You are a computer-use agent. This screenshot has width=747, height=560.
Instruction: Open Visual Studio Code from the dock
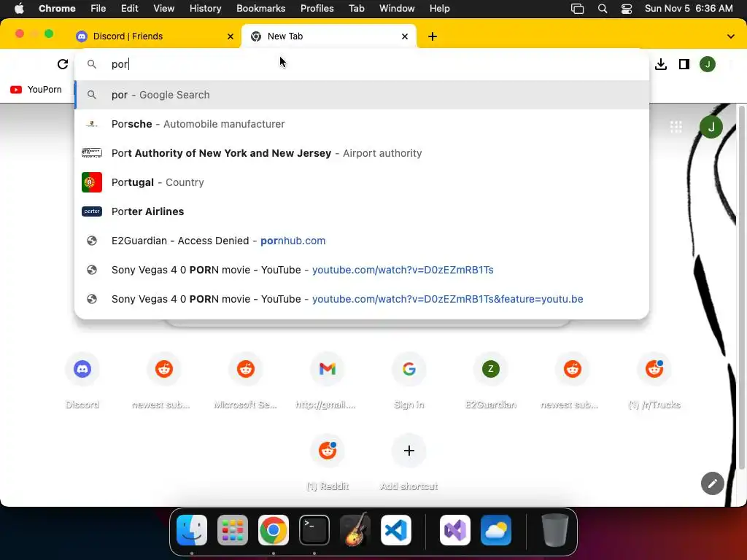click(x=396, y=530)
